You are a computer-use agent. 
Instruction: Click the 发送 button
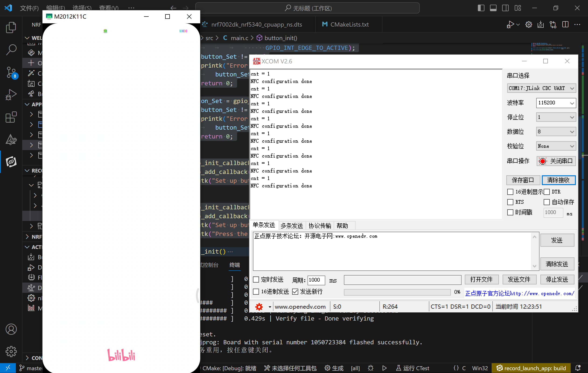557,240
